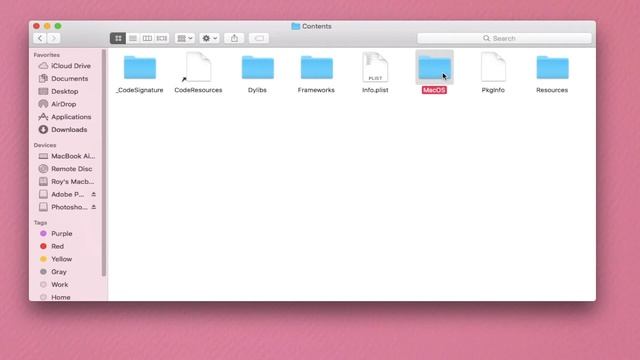Switch to cover flow view
The height and width of the screenshot is (360, 640).
click(162, 38)
